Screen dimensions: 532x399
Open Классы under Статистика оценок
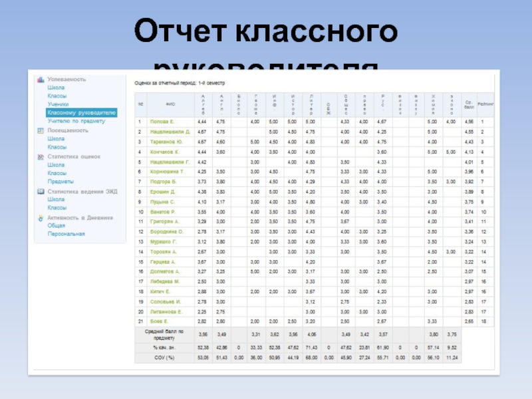[x=57, y=173]
